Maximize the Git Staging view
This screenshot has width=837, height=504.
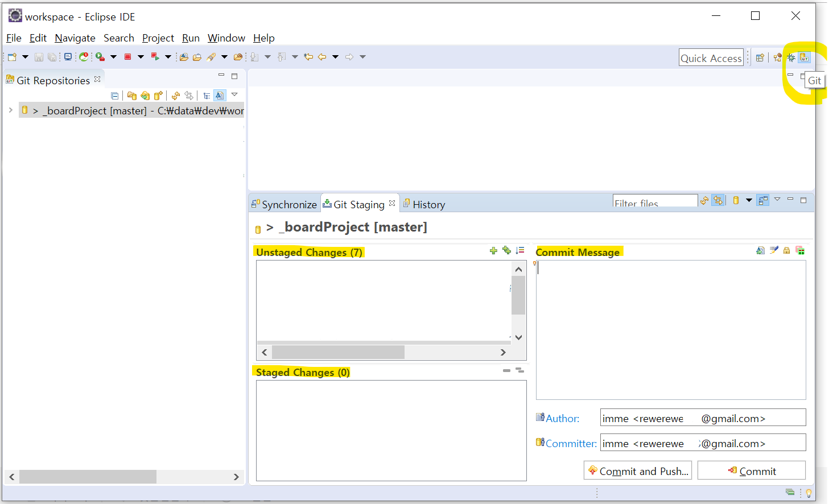pos(803,200)
